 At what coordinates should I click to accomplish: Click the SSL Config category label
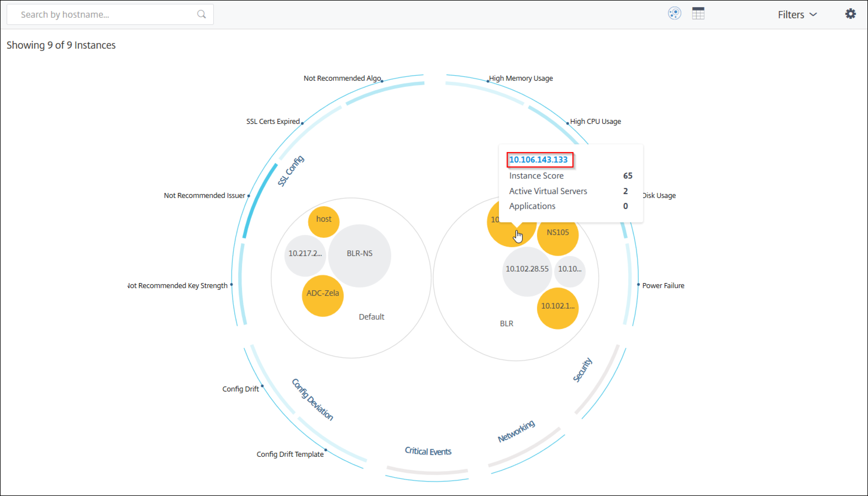coord(291,171)
